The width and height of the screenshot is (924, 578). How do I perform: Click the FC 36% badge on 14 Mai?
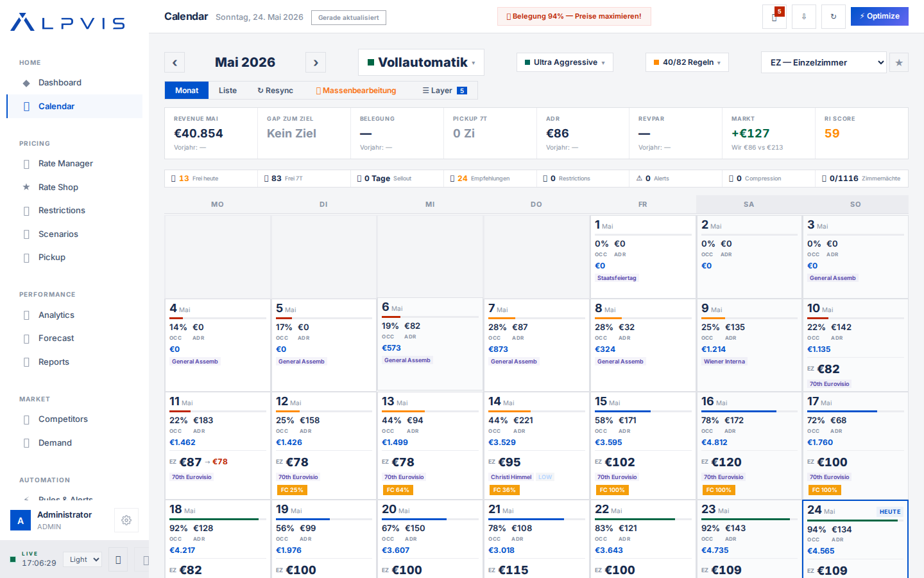pyautogui.click(x=504, y=490)
